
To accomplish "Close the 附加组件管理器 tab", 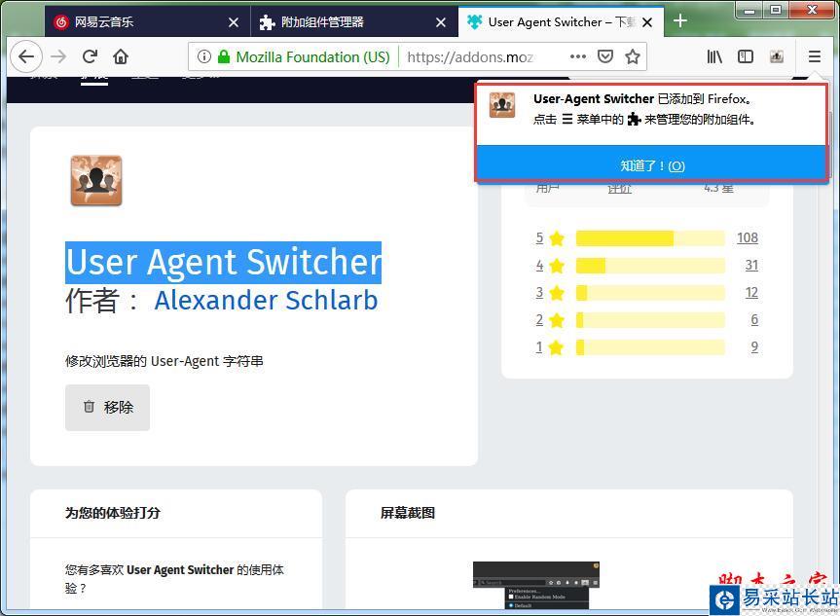I will point(441,22).
